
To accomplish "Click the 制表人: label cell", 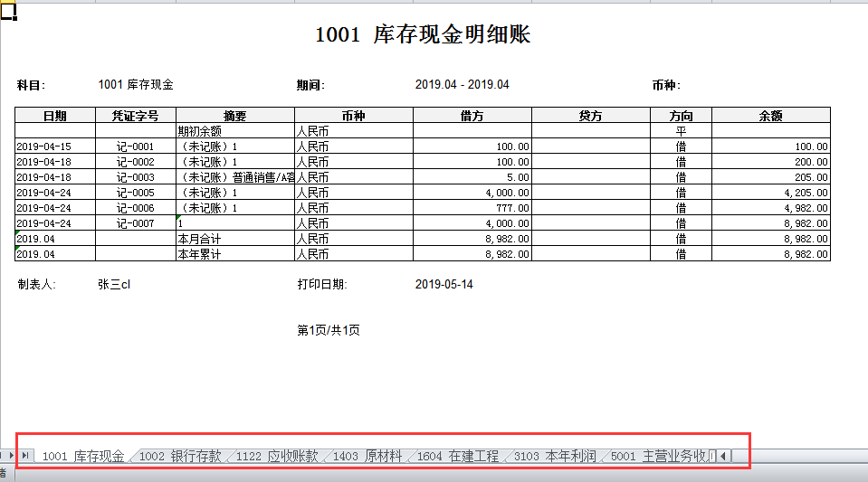I will (x=36, y=285).
